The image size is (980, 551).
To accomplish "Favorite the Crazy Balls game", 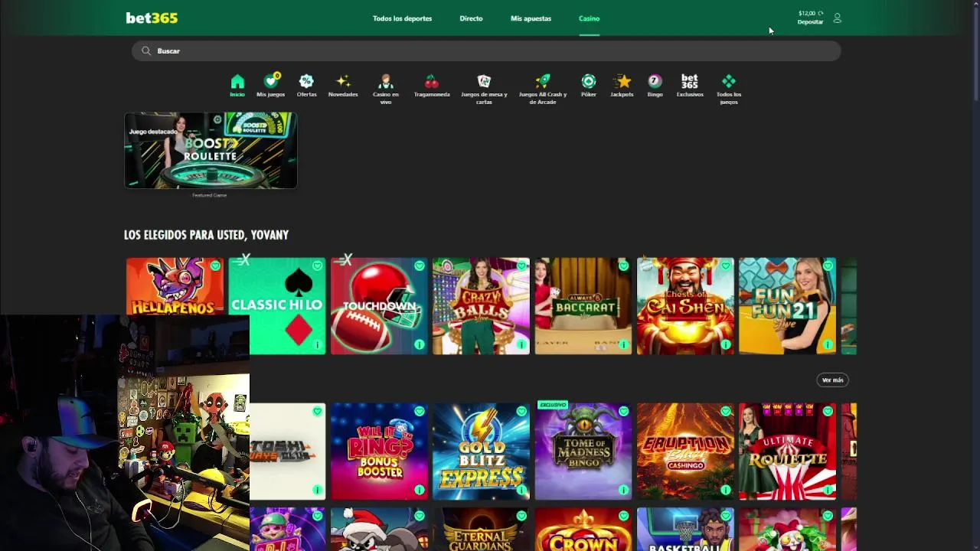I will (521, 266).
